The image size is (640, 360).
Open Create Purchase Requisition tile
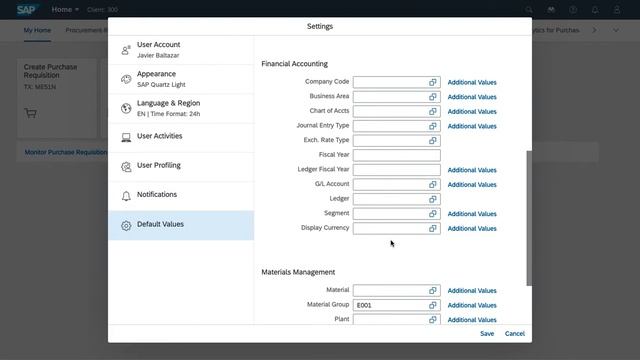57,98
